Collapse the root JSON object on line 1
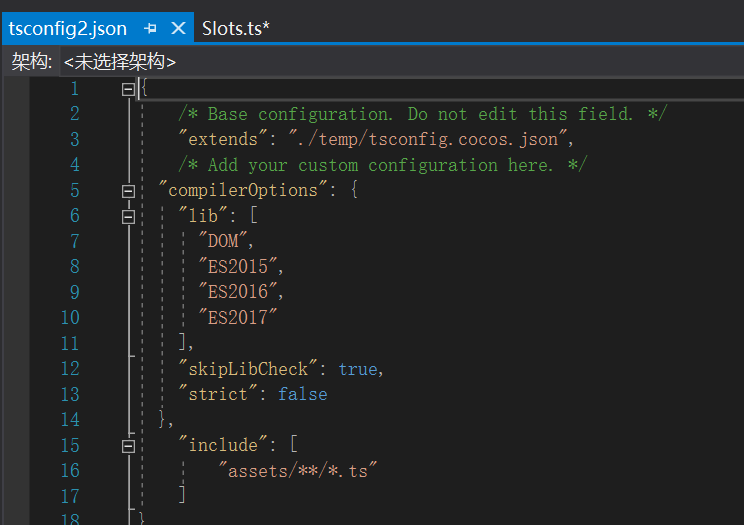The width and height of the screenshot is (744, 525). pos(127,89)
